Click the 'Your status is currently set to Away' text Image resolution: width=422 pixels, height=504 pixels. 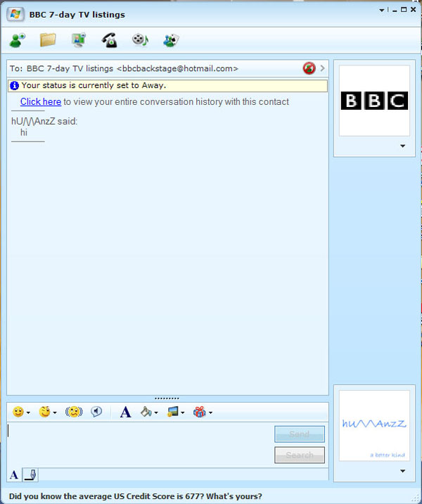[94, 85]
